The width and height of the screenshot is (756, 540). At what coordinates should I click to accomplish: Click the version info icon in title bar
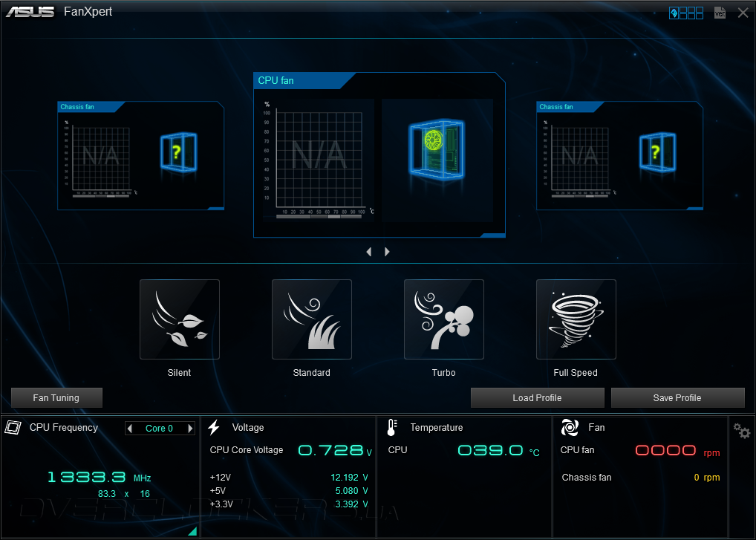[720, 13]
